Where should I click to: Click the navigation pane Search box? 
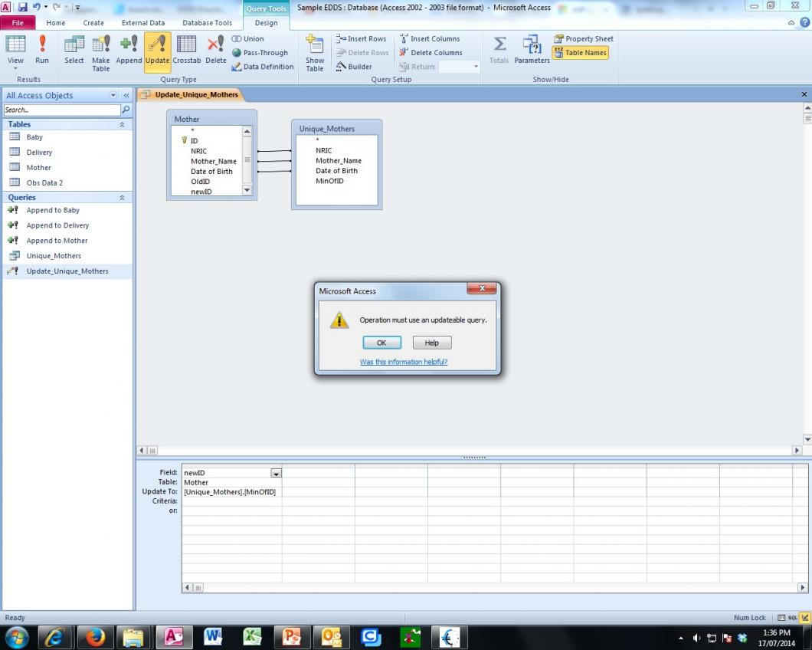[x=61, y=110]
